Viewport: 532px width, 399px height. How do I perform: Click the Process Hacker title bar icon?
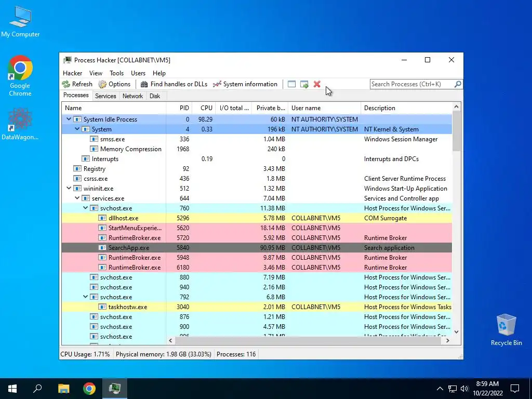tap(68, 60)
